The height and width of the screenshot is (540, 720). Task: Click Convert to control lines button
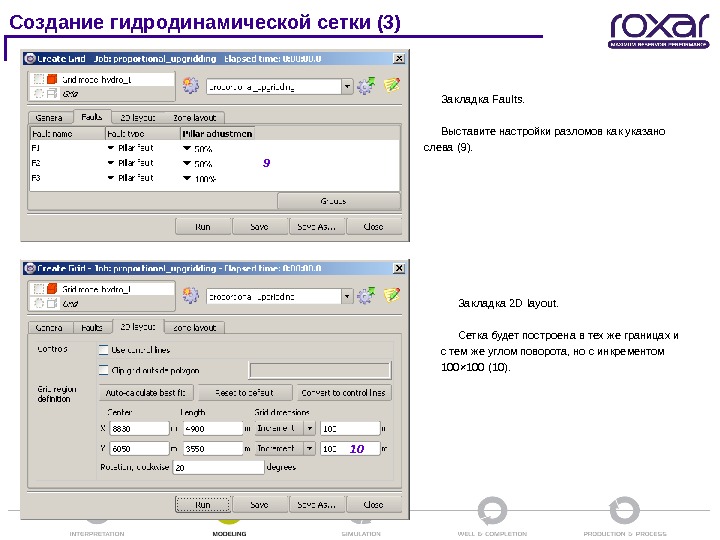pos(344,393)
